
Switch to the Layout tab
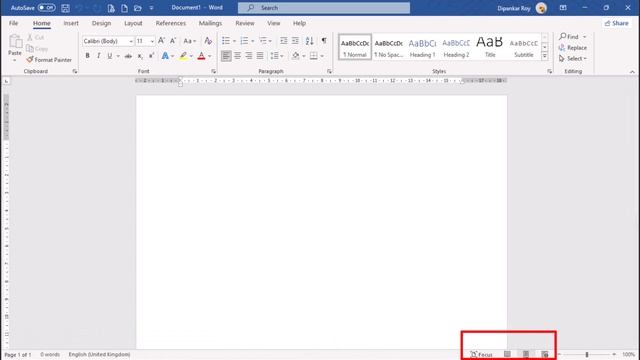(133, 23)
